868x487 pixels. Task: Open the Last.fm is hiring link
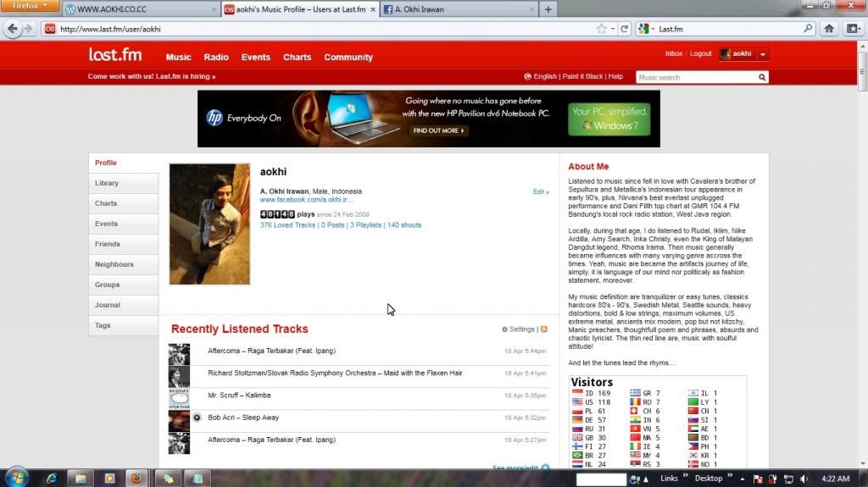click(151, 76)
